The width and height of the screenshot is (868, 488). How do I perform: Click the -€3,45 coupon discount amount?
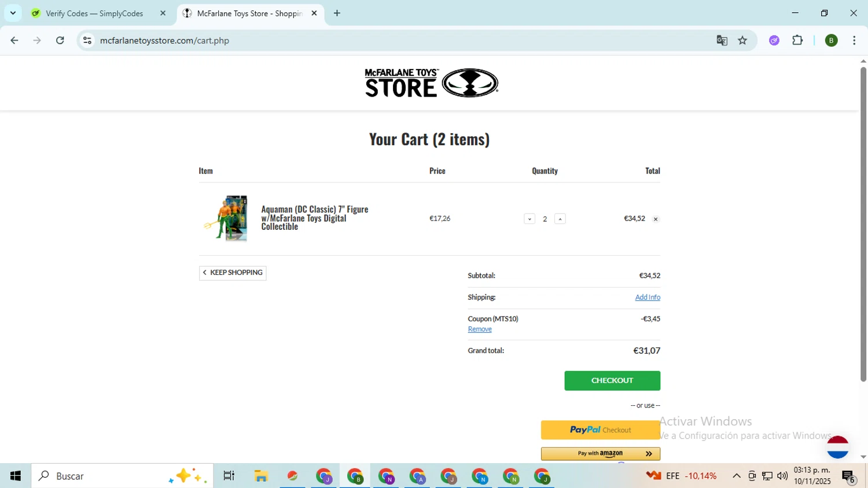[650, 318]
